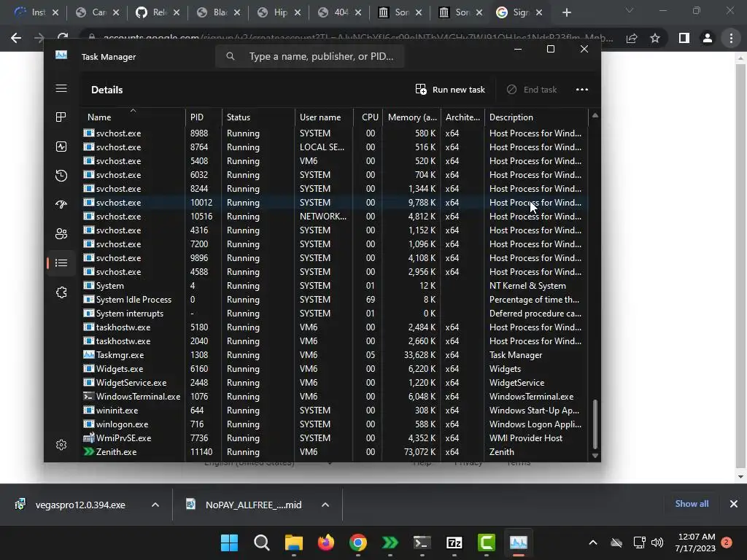The image size is (747, 560).
Task: Open Task Manager hamburger navigation menu
Action: coord(61,88)
